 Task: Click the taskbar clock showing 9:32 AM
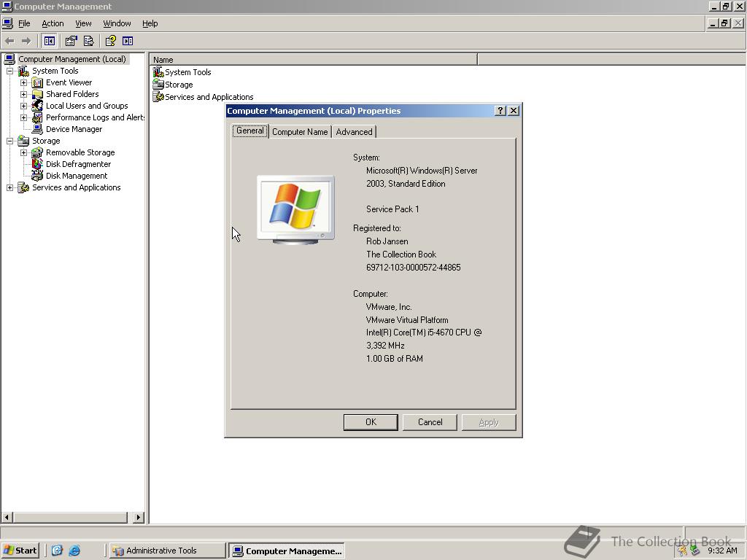pyautogui.click(x=722, y=551)
